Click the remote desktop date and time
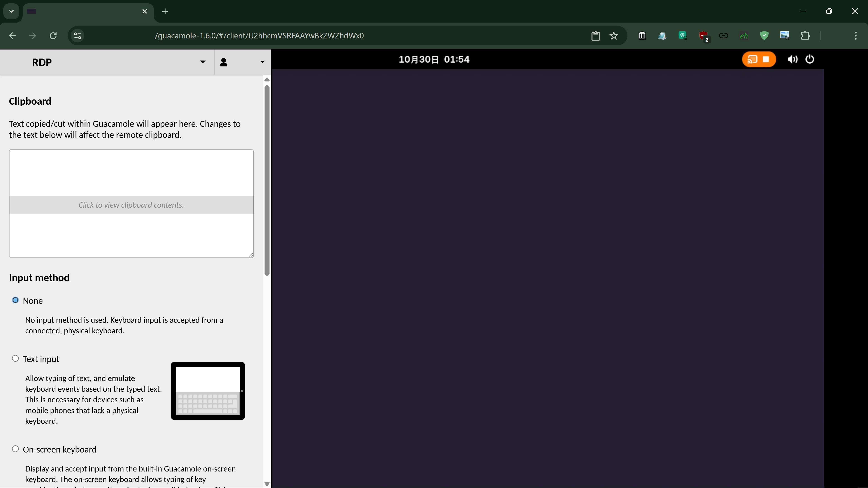 (434, 59)
